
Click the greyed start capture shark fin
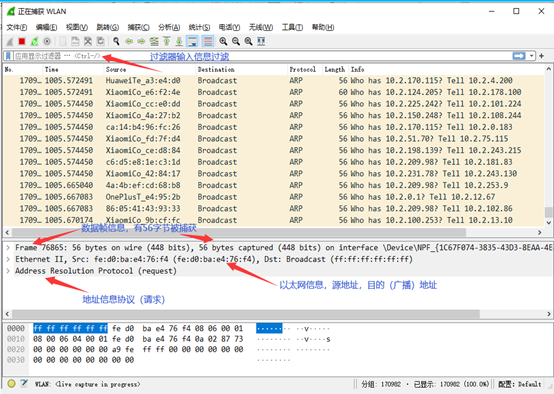pos(10,42)
